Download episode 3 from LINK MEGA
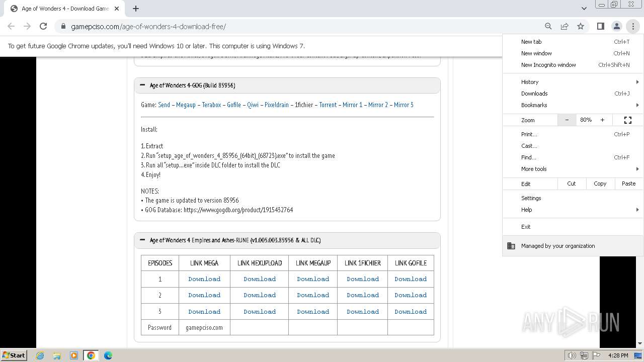The width and height of the screenshot is (644, 362). click(204, 312)
